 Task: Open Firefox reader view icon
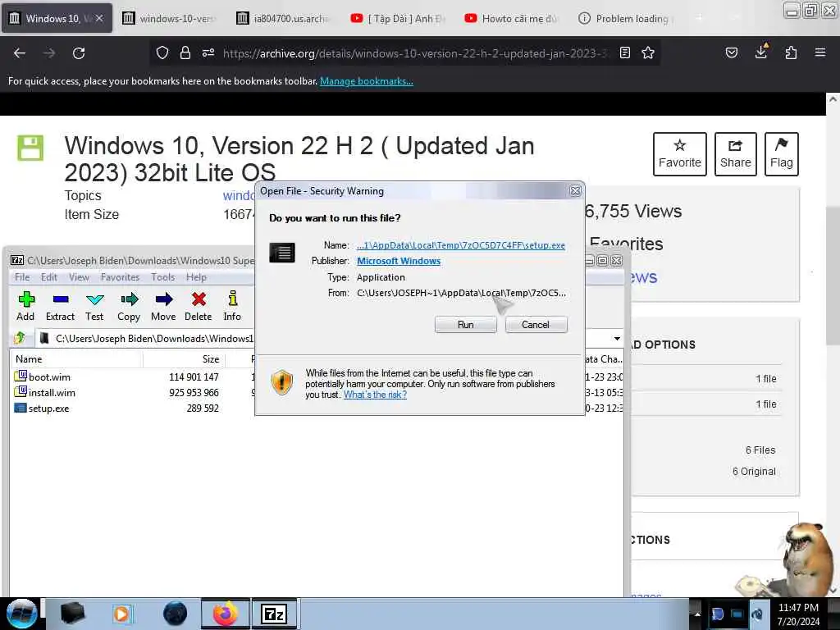tap(624, 53)
